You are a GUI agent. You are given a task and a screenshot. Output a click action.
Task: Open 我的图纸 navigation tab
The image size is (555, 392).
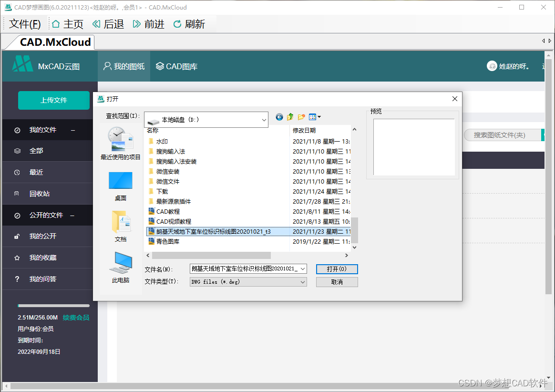coord(124,66)
